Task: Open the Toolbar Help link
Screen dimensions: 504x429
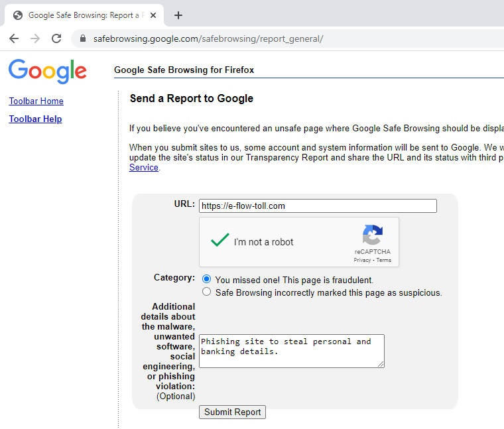Action: tap(35, 119)
